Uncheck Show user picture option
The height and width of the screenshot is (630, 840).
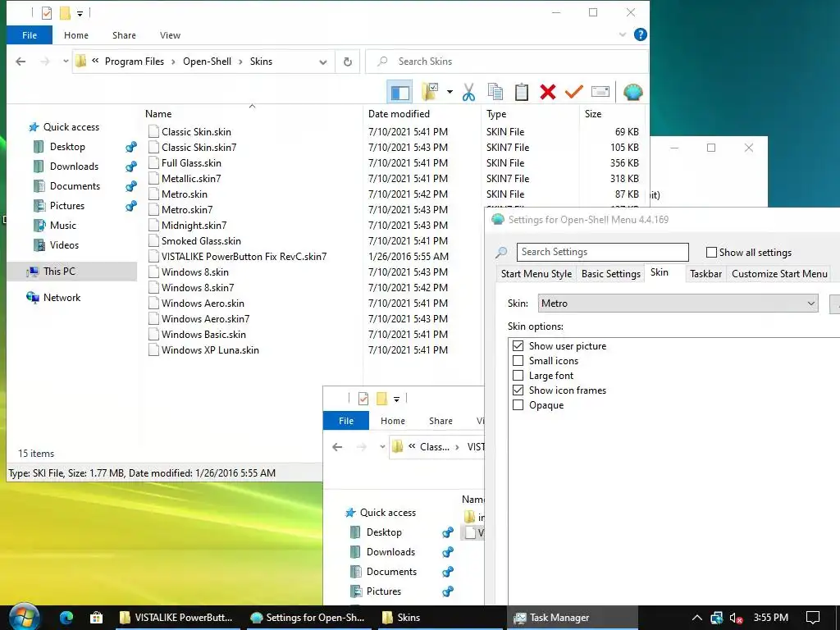pos(518,346)
